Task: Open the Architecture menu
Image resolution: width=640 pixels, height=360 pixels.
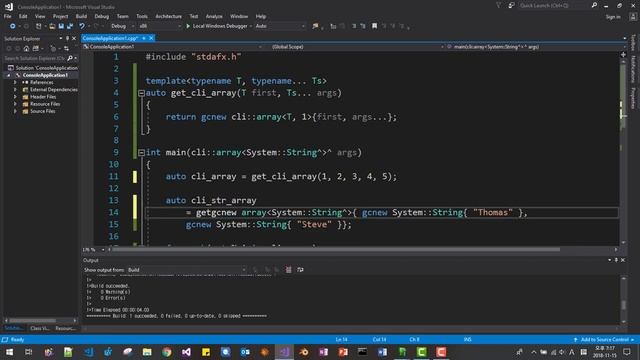Action: pos(169,16)
